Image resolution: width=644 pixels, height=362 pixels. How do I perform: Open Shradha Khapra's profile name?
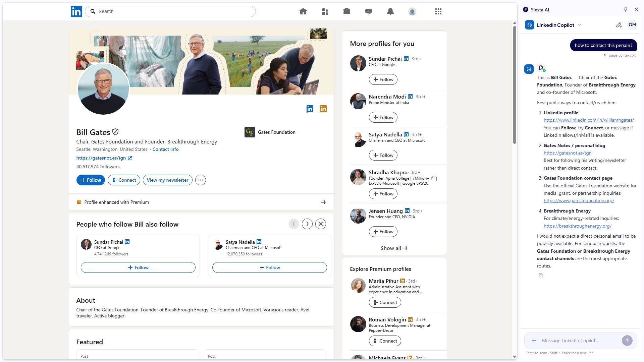tap(388, 172)
